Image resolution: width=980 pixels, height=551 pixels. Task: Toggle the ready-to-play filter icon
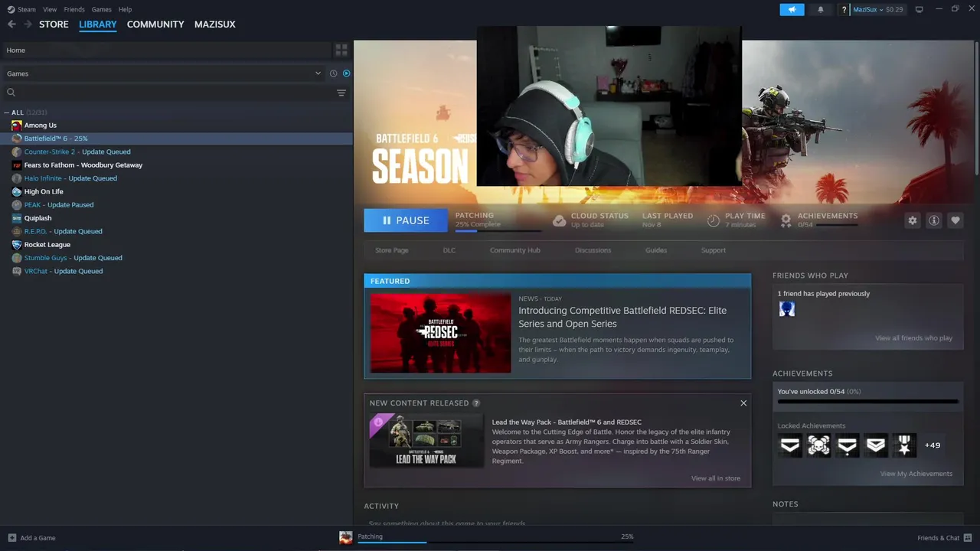(346, 73)
